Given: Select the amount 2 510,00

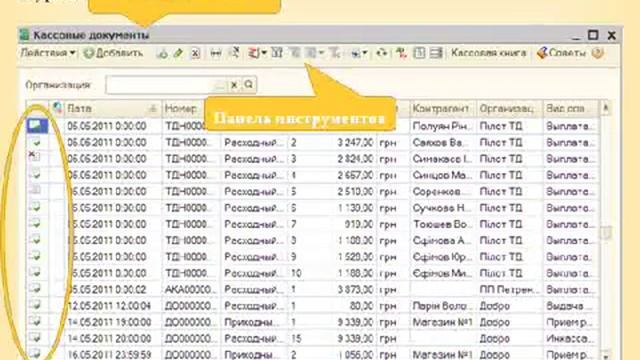Looking at the screenshot, I should pyautogui.click(x=355, y=191).
